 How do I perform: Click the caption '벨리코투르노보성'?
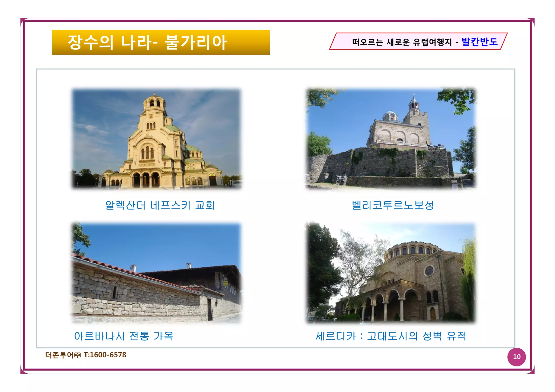(393, 205)
